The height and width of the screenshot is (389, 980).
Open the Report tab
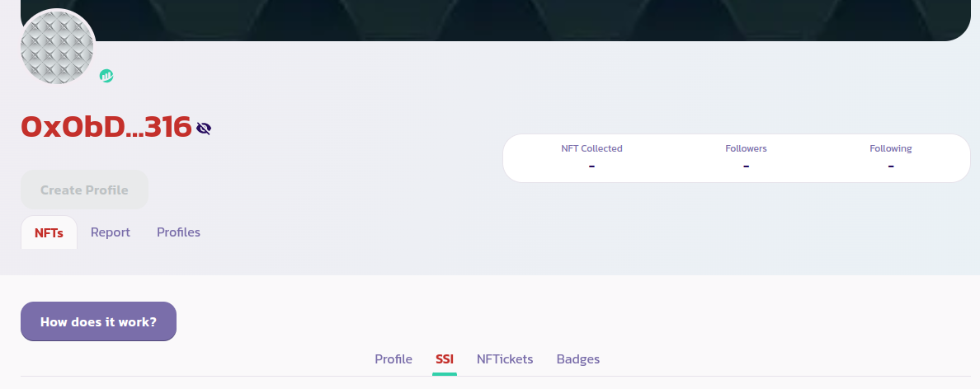click(111, 232)
